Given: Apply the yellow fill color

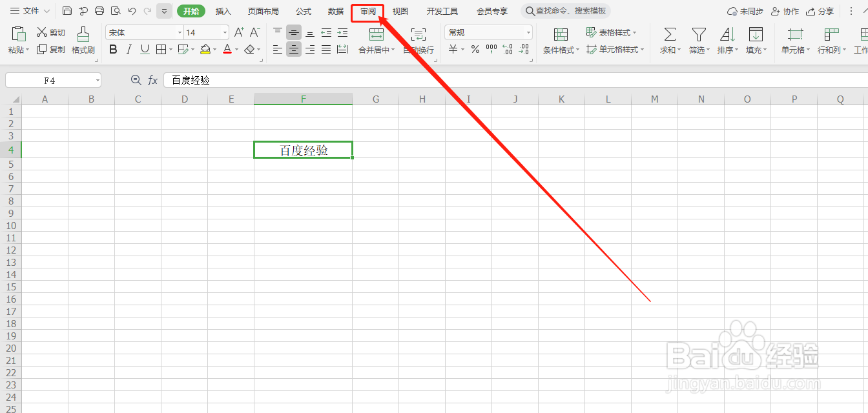Looking at the screenshot, I should [205, 49].
